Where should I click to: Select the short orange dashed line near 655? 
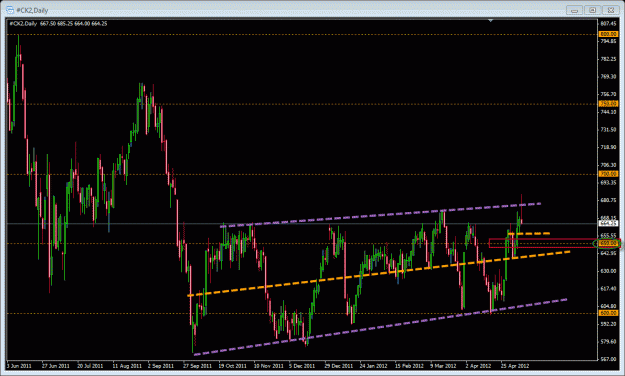coord(529,234)
